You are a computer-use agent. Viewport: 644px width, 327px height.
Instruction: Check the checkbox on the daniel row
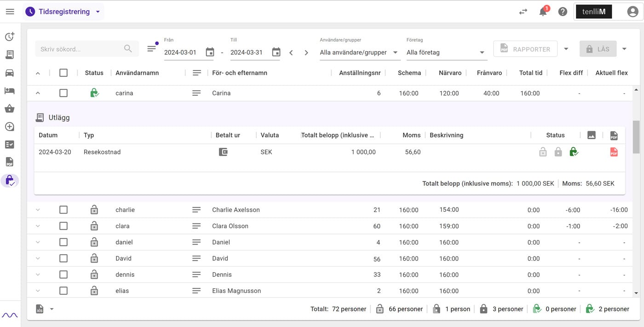pos(63,242)
